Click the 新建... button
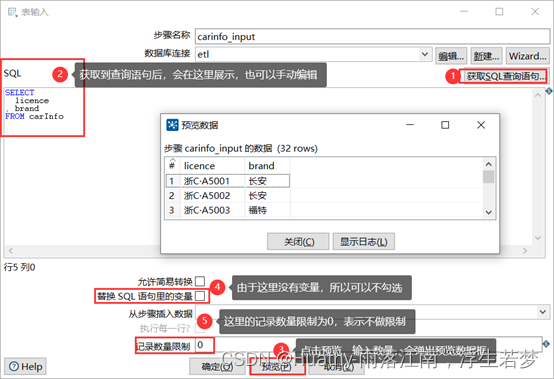Image resolution: width=554 pixels, height=379 pixels. click(486, 56)
